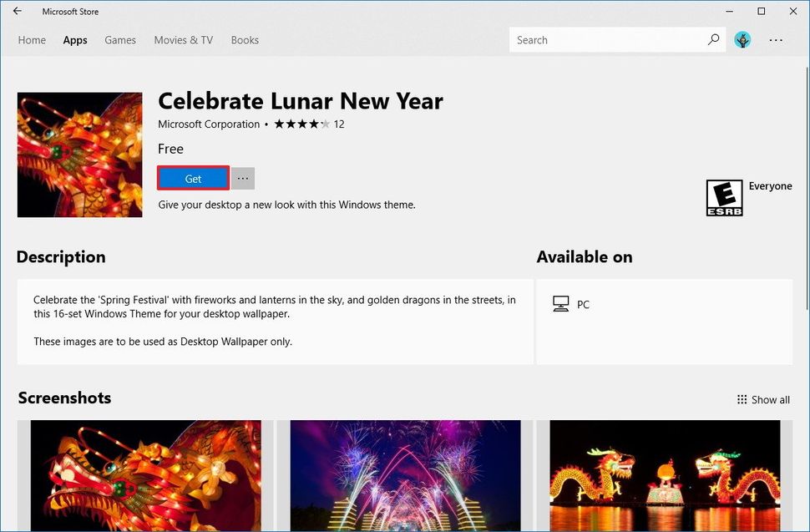Open the ellipsis options next to Get button

click(242, 178)
